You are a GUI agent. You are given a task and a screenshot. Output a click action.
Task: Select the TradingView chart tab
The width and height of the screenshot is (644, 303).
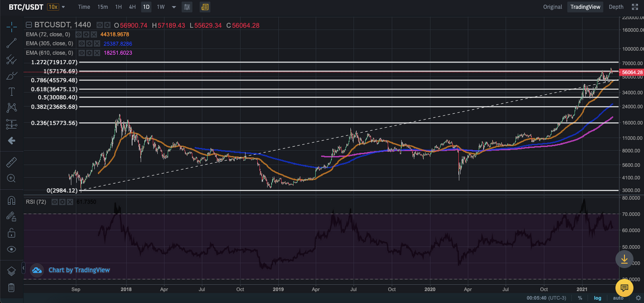[x=585, y=7]
